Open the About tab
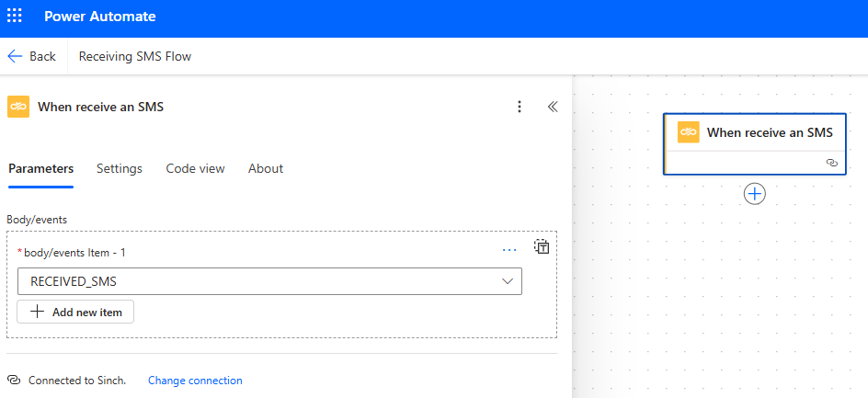Image resolution: width=868 pixels, height=398 pixels. pyautogui.click(x=266, y=168)
